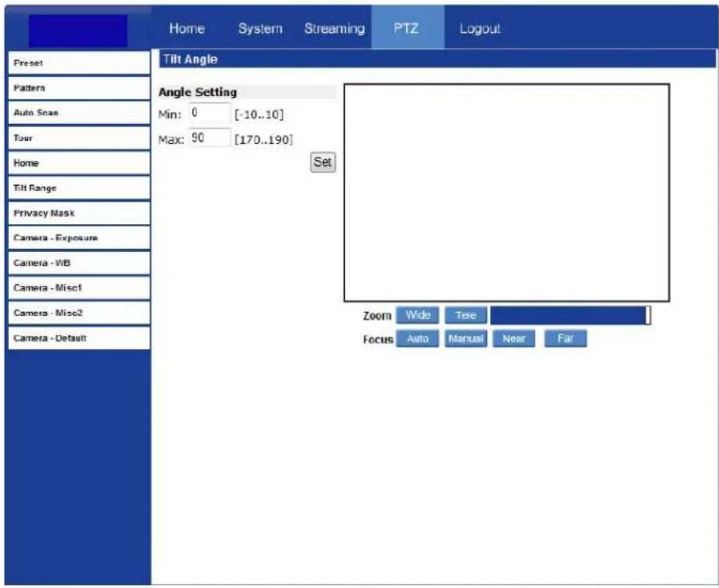Click the Near focus button
Screen dimensions: 719x588
tap(513, 338)
